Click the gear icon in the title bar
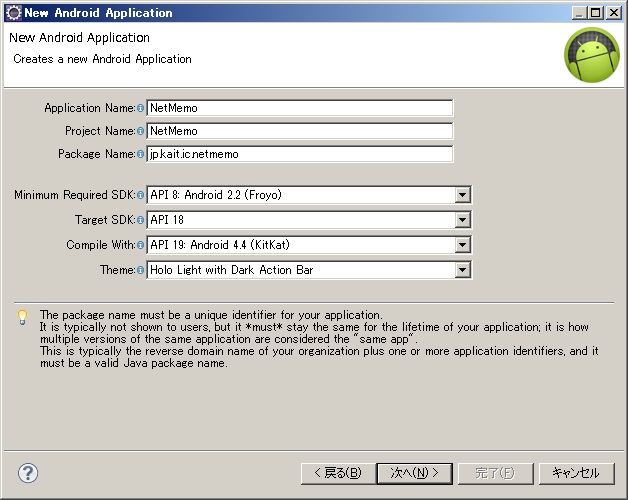 point(14,13)
